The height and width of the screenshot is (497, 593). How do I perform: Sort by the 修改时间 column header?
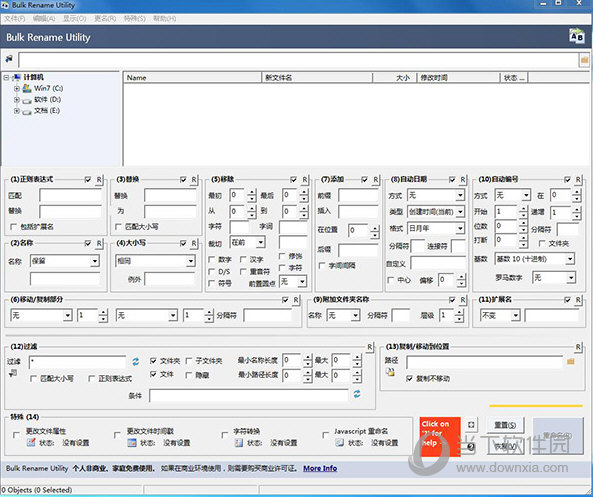[x=458, y=78]
